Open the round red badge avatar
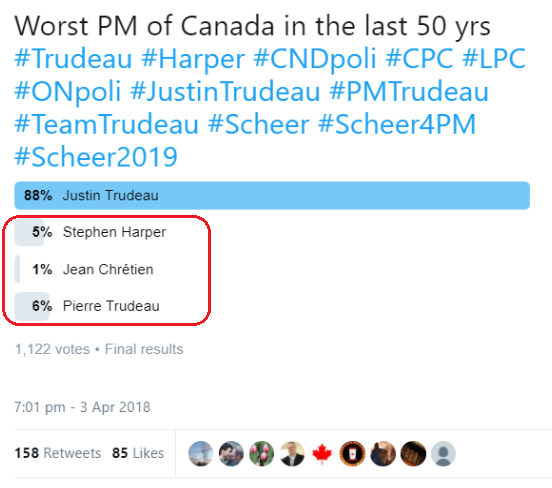 (x=352, y=453)
